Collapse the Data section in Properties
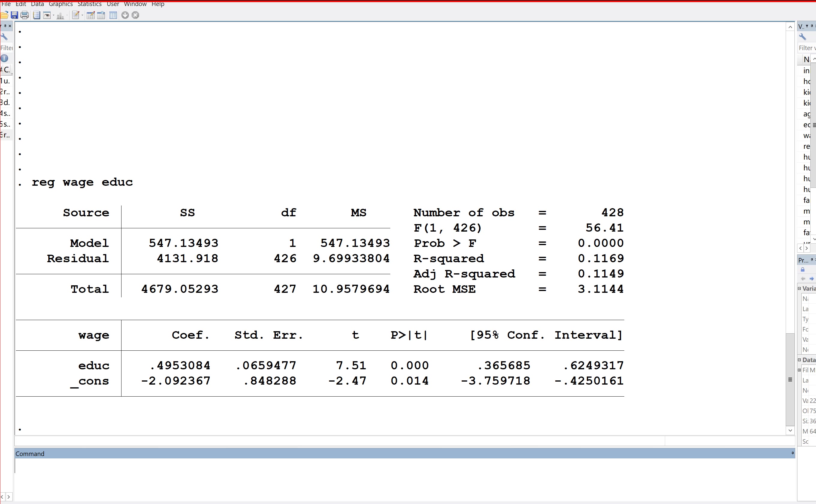Screen dimensions: 816x504 pyautogui.click(x=799, y=360)
